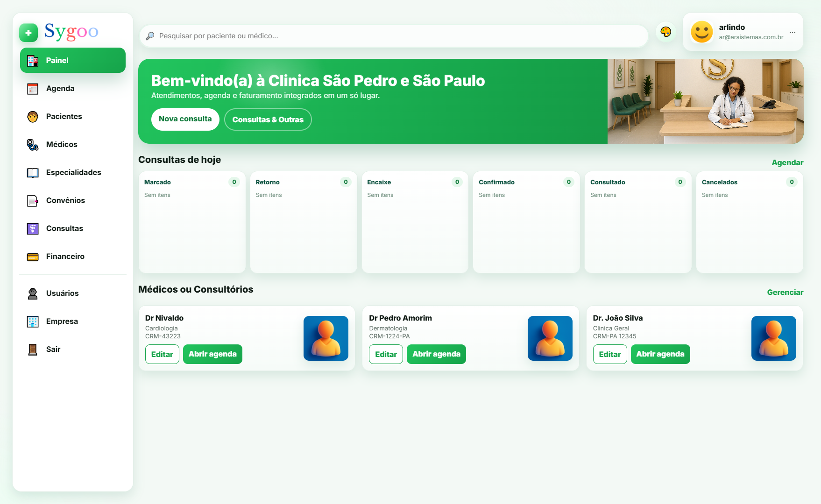821x504 pixels.
Task: Open Médicos via the stethoscope icon
Action: click(33, 145)
